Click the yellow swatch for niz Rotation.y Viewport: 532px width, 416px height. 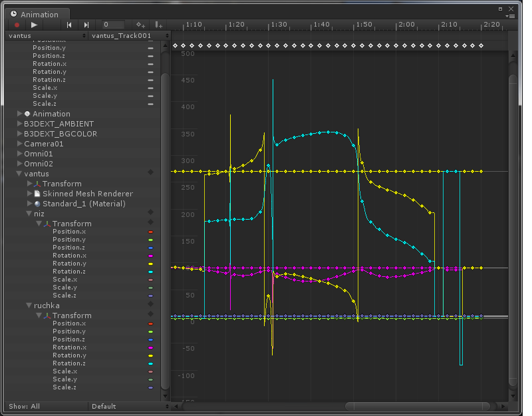(x=150, y=264)
